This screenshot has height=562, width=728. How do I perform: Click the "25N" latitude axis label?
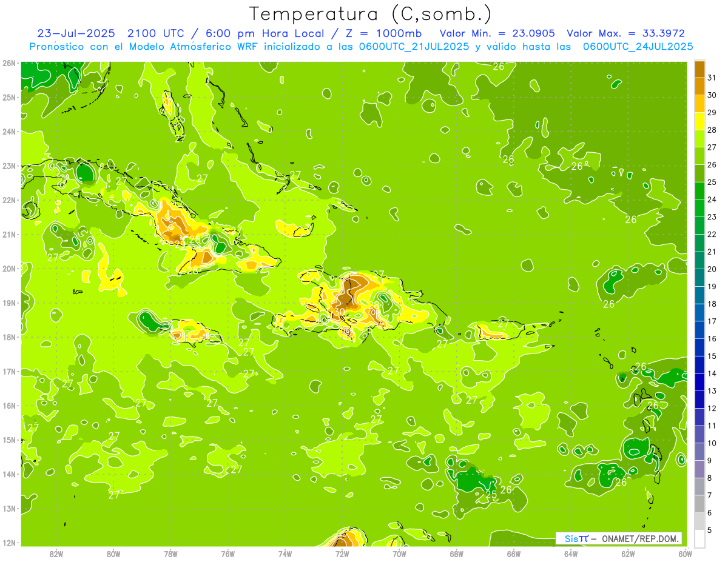click(x=8, y=97)
